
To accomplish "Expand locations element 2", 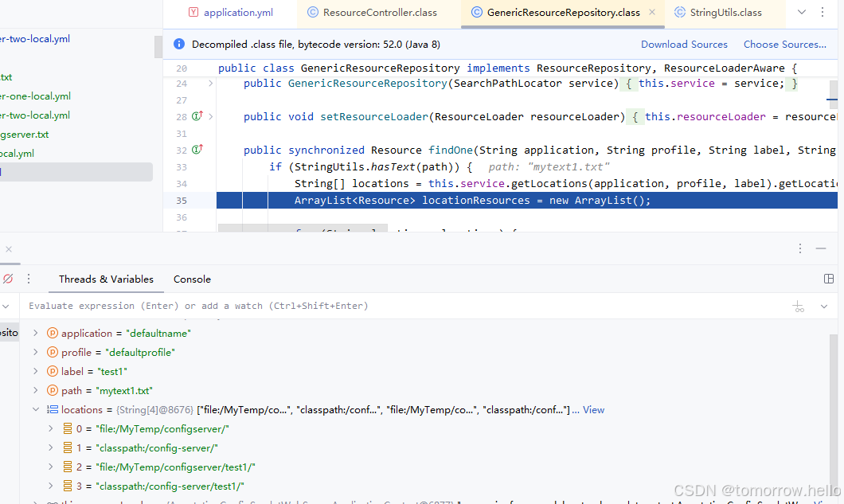I will pyautogui.click(x=51, y=467).
